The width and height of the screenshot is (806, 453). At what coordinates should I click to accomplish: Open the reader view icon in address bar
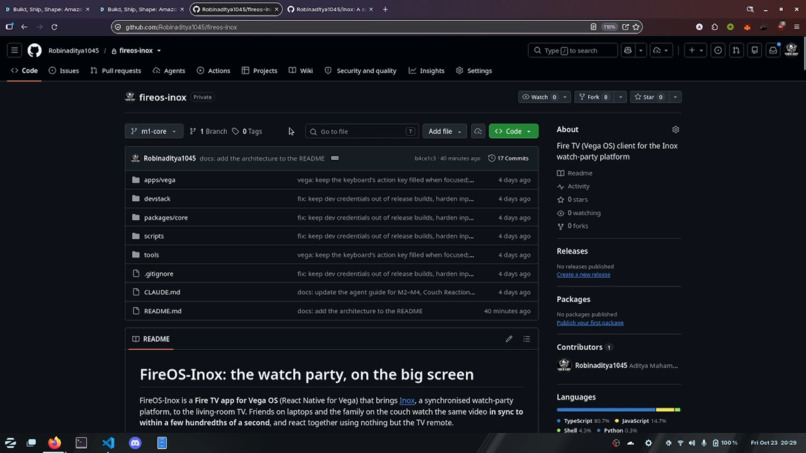coord(593,27)
